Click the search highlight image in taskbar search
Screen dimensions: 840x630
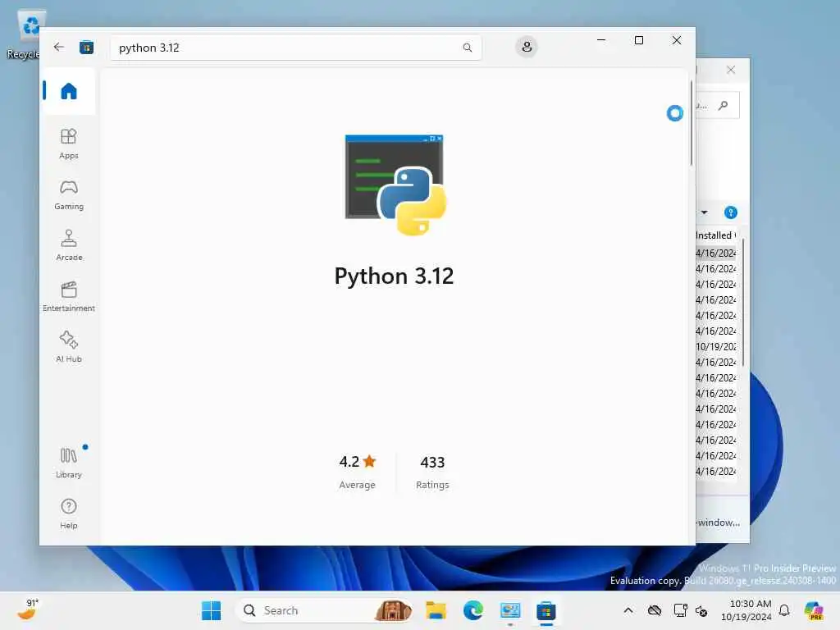tap(393, 610)
